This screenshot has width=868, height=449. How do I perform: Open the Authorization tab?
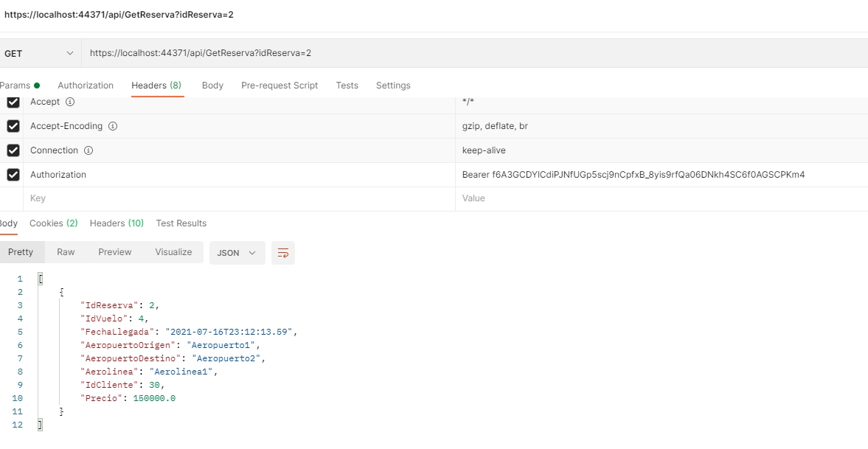[85, 85]
